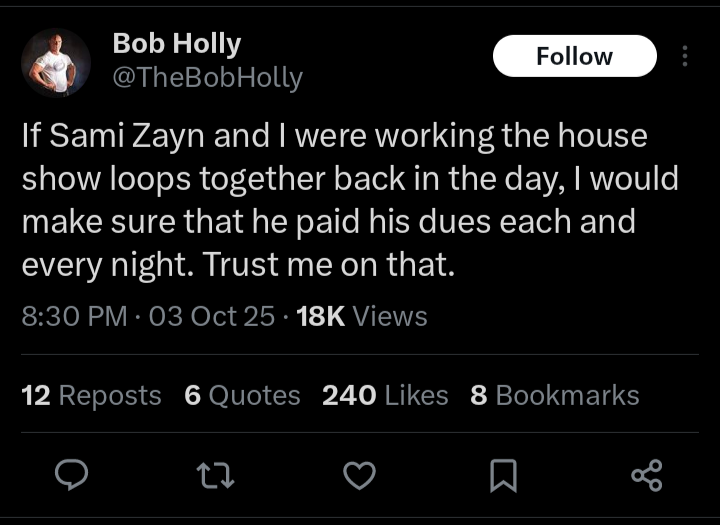Image resolution: width=720 pixels, height=525 pixels.
Task: View the list of 12 Reposts
Action: (x=91, y=395)
